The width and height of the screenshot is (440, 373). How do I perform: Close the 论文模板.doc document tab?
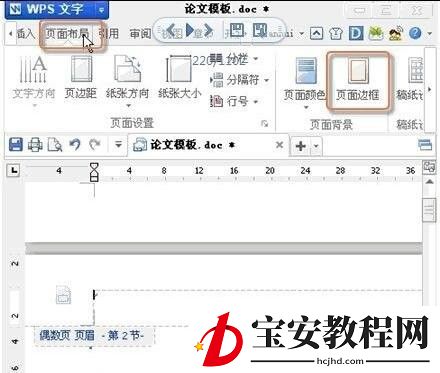pyautogui.click(x=279, y=145)
